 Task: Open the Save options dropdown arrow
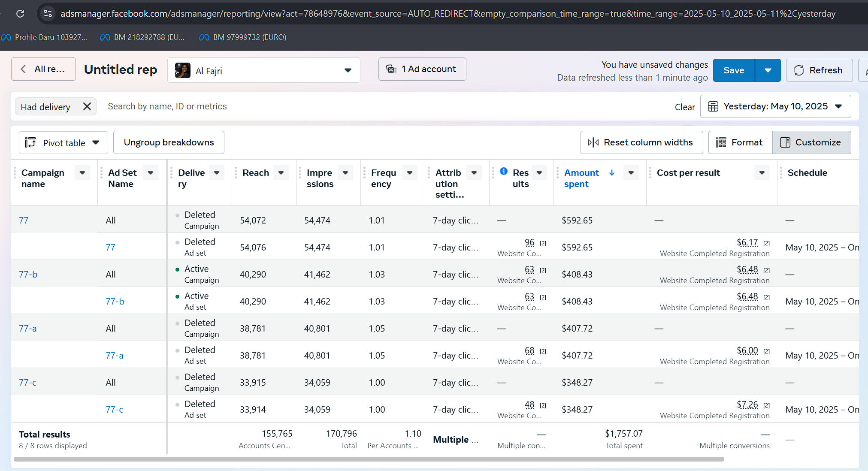click(768, 70)
